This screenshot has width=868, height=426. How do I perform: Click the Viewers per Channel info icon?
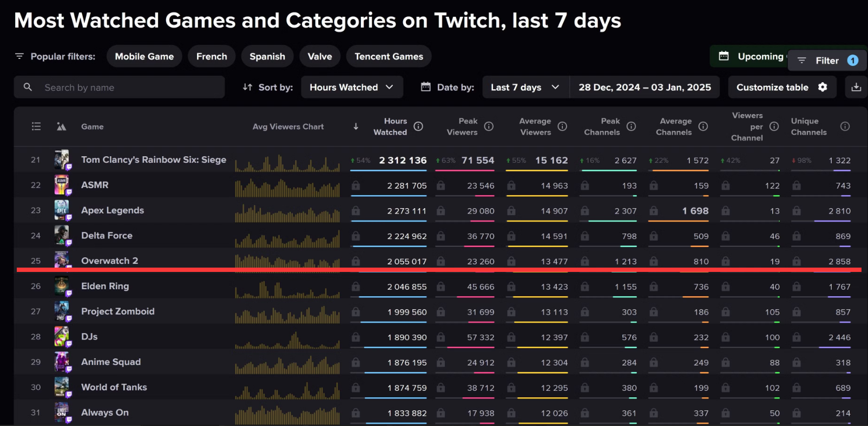pos(774,127)
